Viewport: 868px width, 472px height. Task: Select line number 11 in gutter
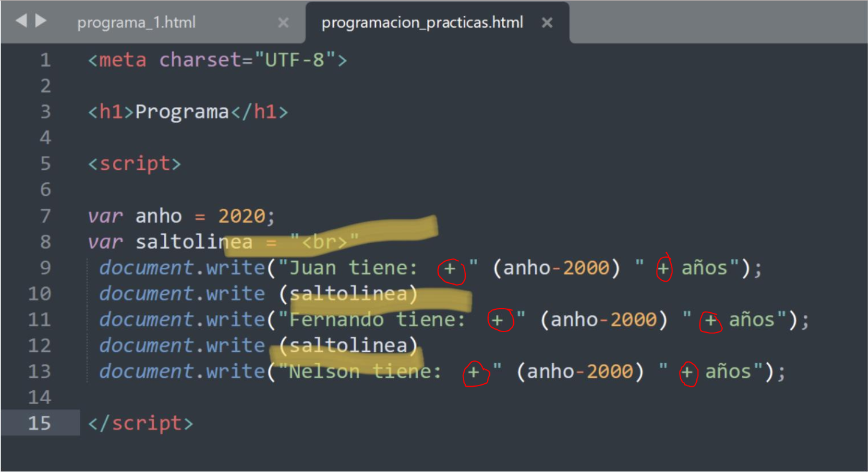40,319
